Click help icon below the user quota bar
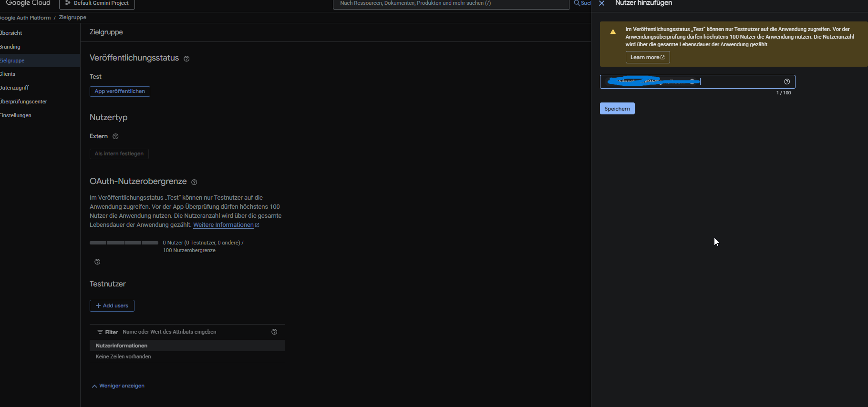The height and width of the screenshot is (407, 868). (x=97, y=262)
